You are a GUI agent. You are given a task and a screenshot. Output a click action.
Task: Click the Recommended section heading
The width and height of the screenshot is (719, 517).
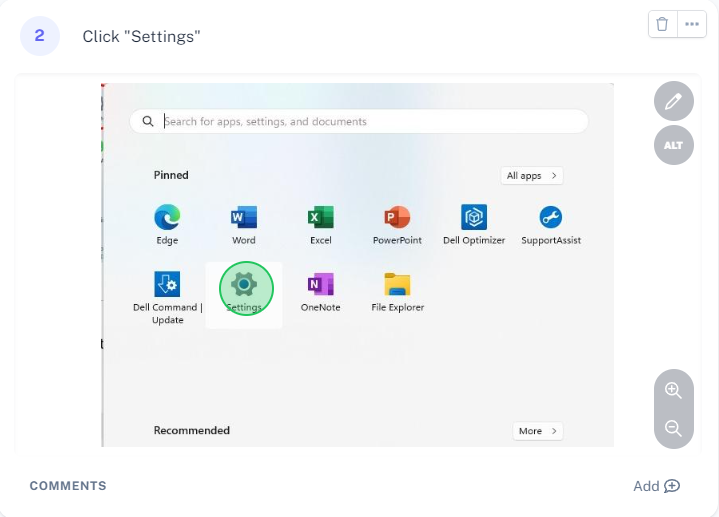click(x=192, y=430)
